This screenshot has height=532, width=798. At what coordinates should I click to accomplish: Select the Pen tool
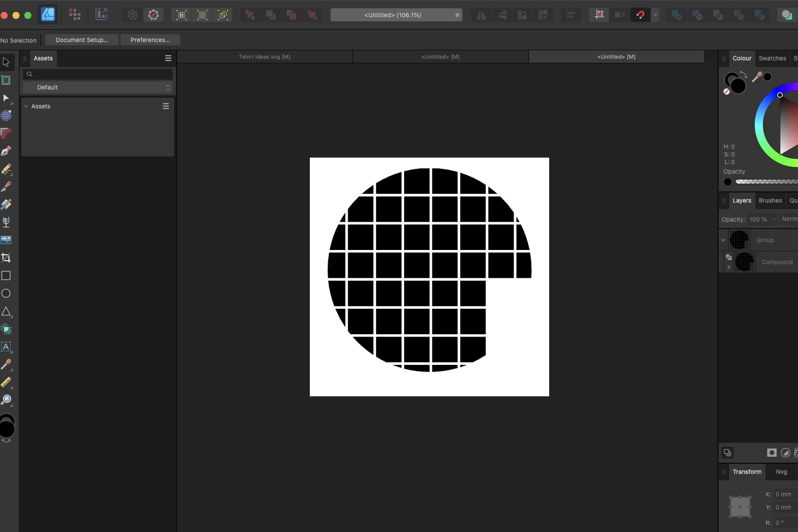pos(7,151)
